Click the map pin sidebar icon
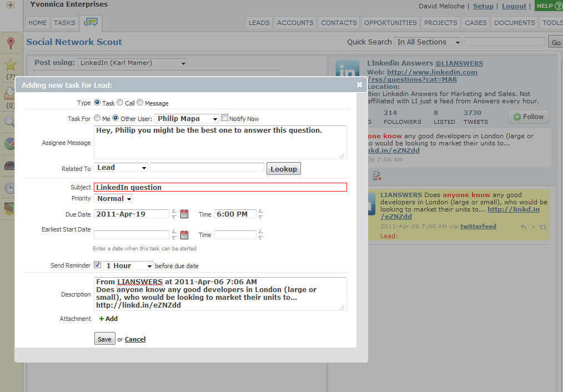 tap(11, 43)
